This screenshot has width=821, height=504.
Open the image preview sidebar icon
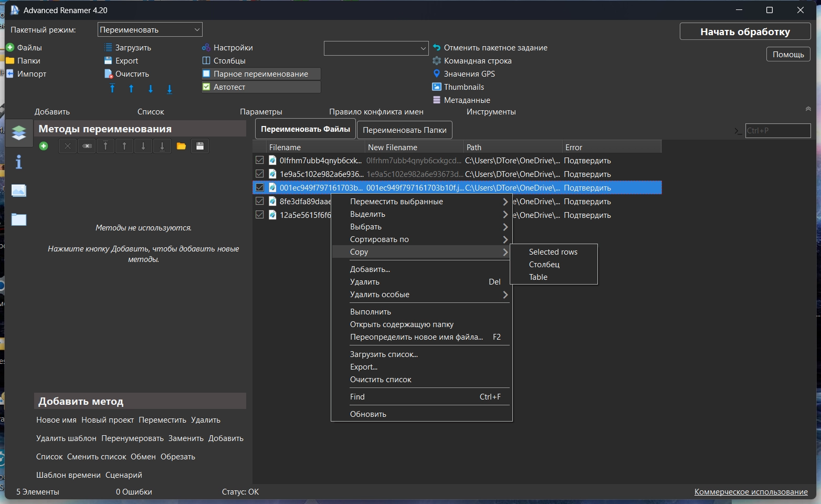click(x=19, y=191)
